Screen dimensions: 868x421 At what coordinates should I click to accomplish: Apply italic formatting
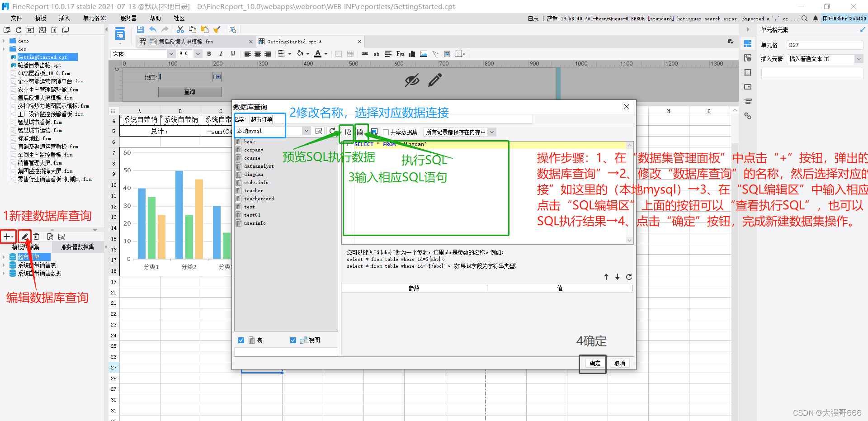(221, 54)
